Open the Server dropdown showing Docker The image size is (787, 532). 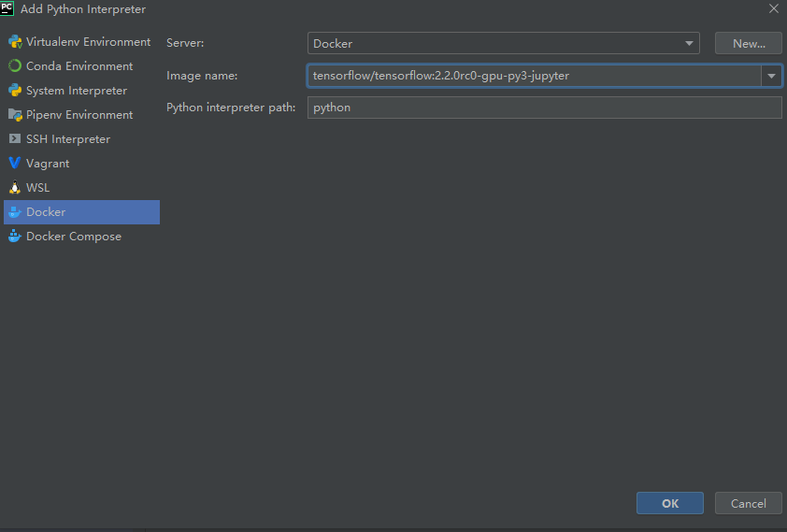point(504,43)
